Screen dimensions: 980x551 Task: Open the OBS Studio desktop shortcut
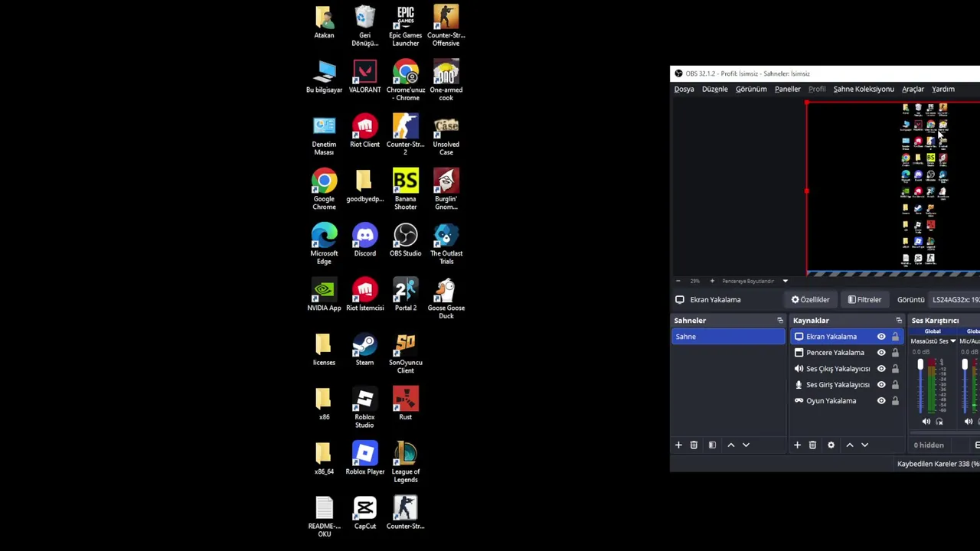tap(405, 240)
